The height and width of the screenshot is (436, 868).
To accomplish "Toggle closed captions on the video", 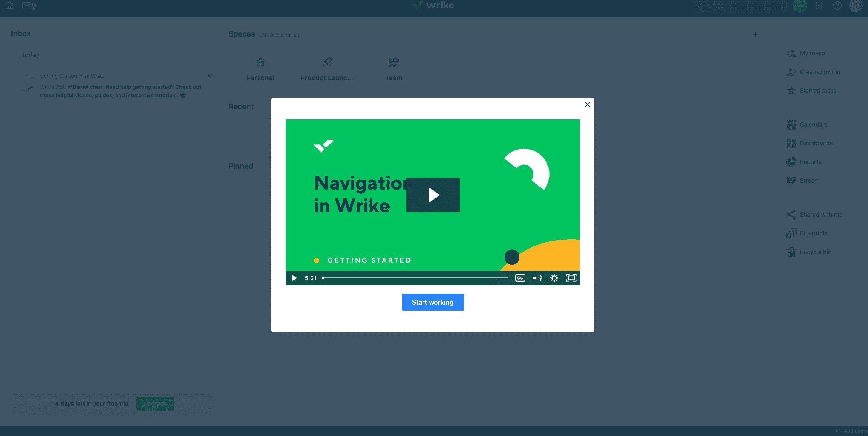I will click(520, 278).
